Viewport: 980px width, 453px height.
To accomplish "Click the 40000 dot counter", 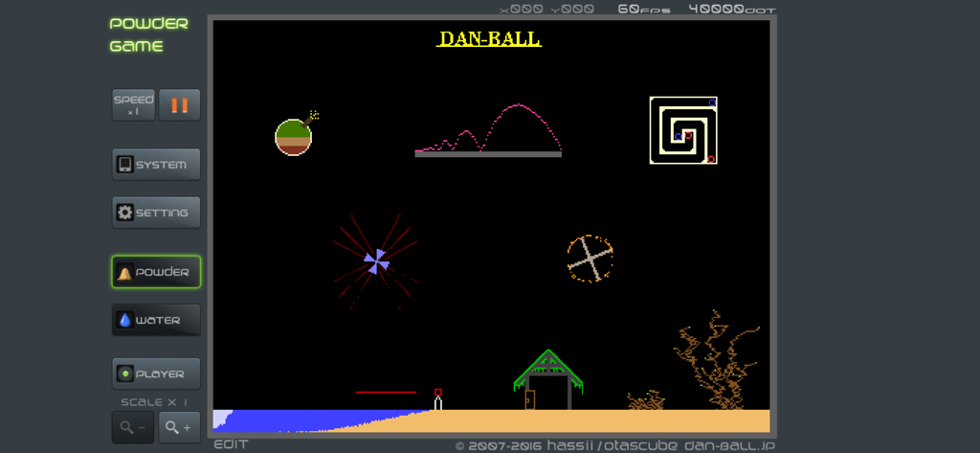I will click(732, 10).
